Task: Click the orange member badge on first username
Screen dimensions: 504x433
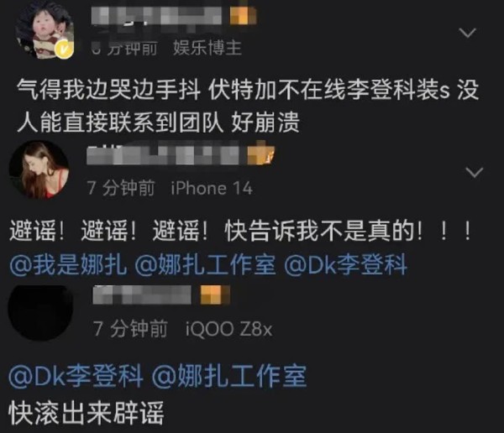Action: [x=243, y=15]
